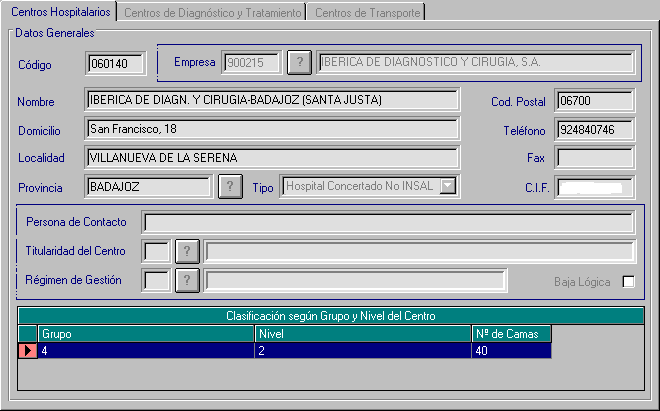Focus the Persona de Contacto field
This screenshot has width=660, height=411.
coord(388,222)
